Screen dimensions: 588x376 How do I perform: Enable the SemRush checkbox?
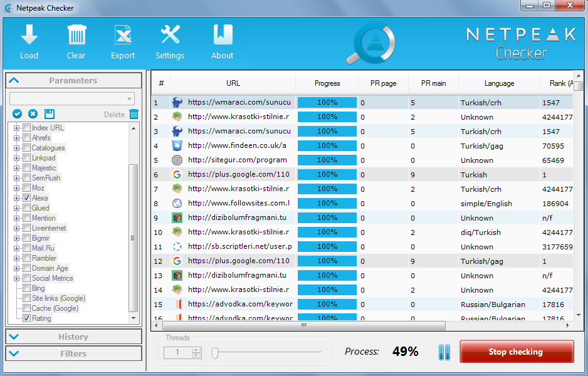pos(26,178)
